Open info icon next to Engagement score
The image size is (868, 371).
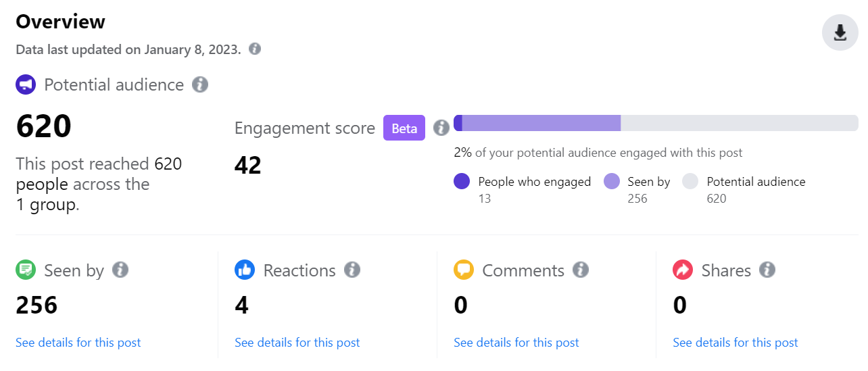(x=441, y=128)
